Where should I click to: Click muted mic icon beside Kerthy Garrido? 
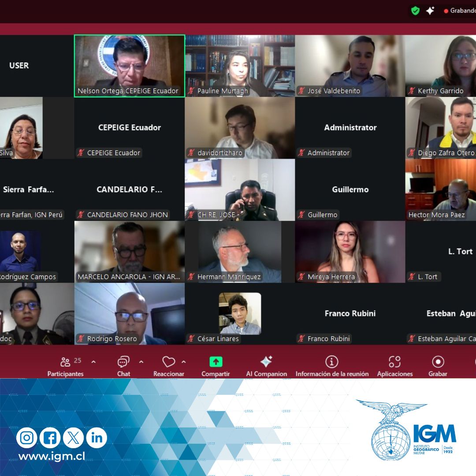[x=411, y=91]
